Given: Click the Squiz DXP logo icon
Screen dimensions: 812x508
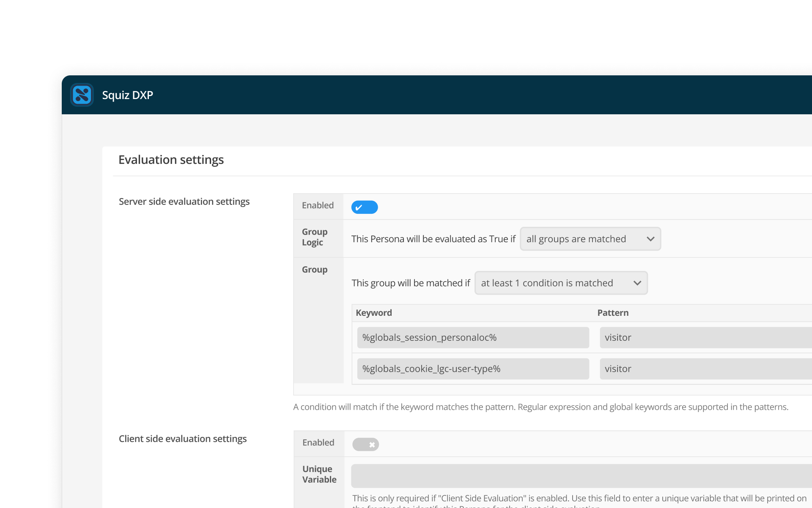Looking at the screenshot, I should (82, 95).
